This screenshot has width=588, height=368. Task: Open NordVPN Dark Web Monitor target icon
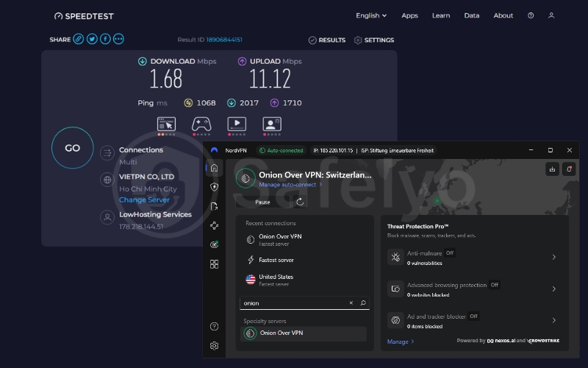(x=214, y=244)
